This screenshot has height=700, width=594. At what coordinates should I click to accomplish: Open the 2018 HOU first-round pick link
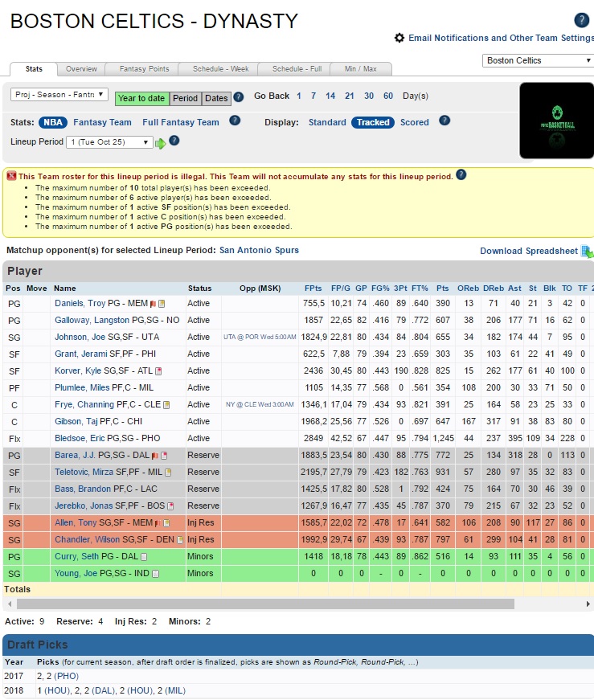57,690
